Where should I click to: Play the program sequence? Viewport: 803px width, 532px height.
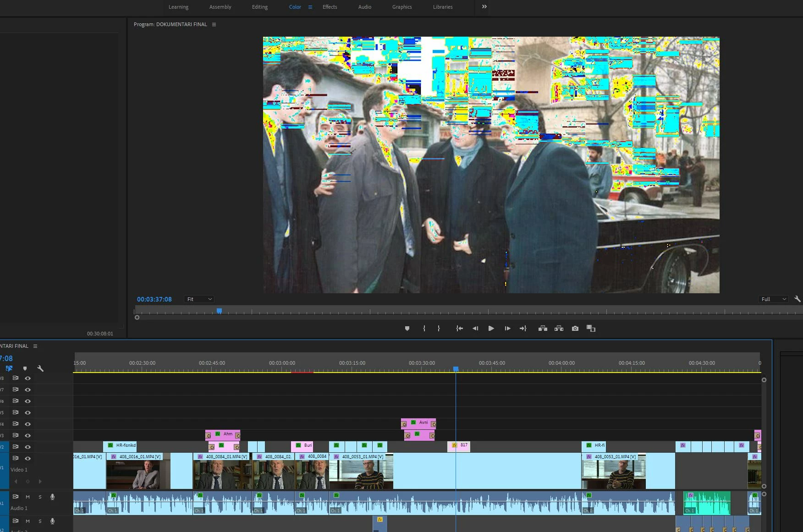[x=491, y=329]
